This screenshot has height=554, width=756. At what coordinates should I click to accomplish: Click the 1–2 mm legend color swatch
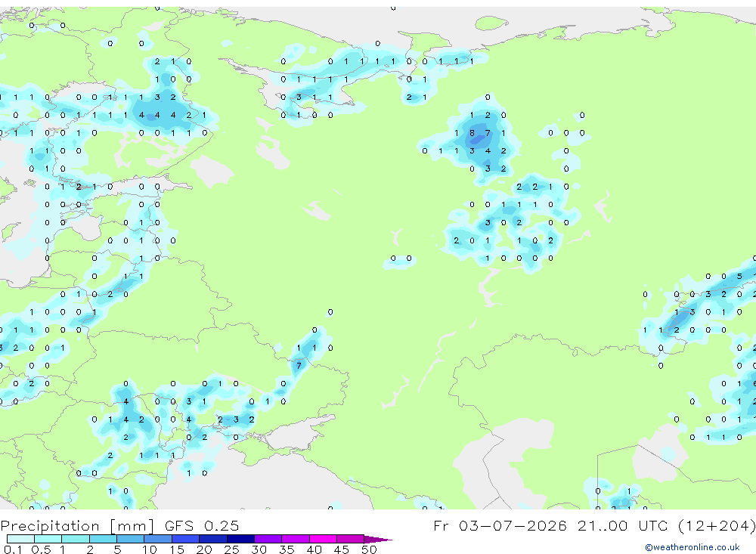75,539
